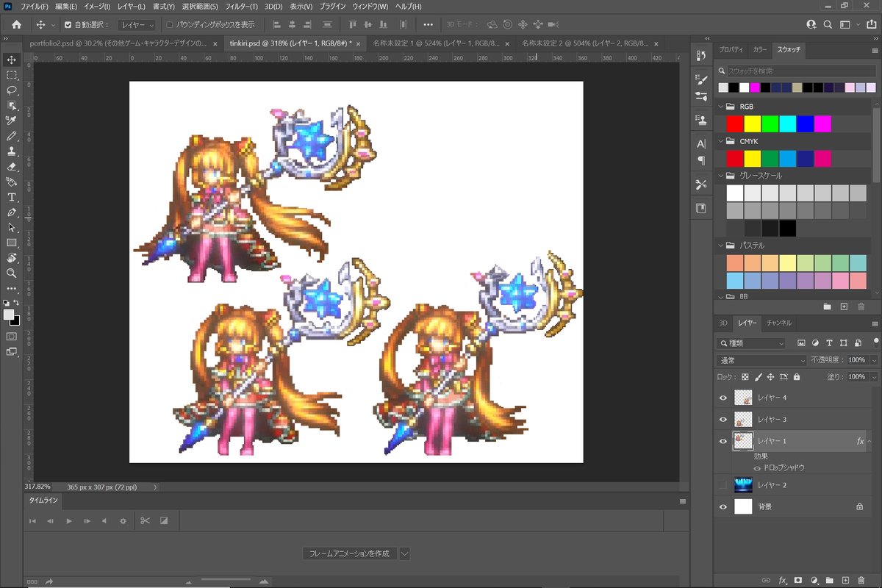
Task: Enable 自動選択 checkbox
Action: [x=68, y=24]
